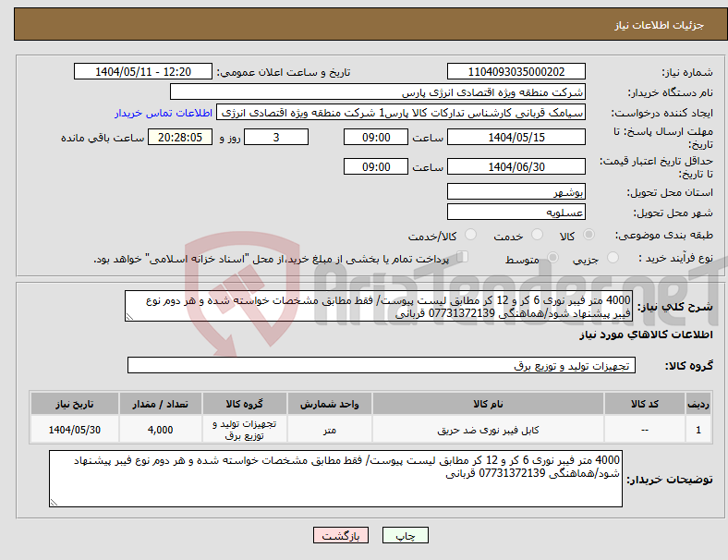The width and height of the screenshot is (728, 560).
Task: Click the row number cell 1
Action: [x=698, y=430]
